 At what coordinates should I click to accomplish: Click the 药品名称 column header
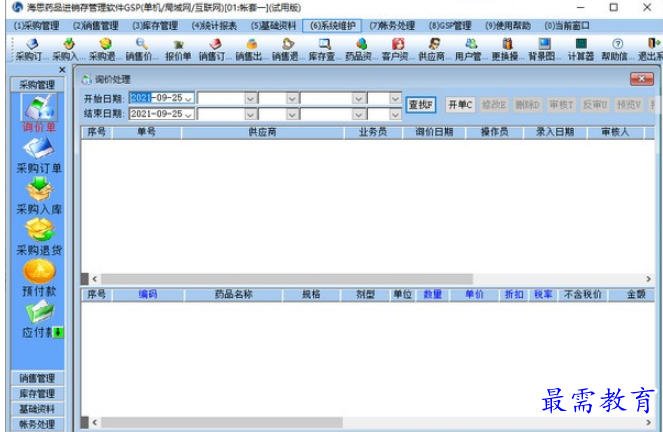click(x=233, y=295)
